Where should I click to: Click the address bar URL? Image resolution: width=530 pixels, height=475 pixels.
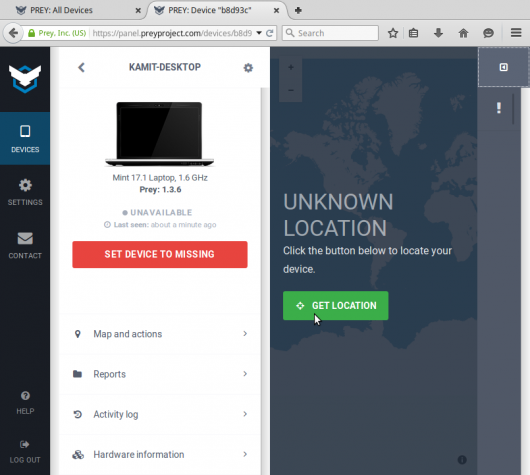(x=172, y=33)
